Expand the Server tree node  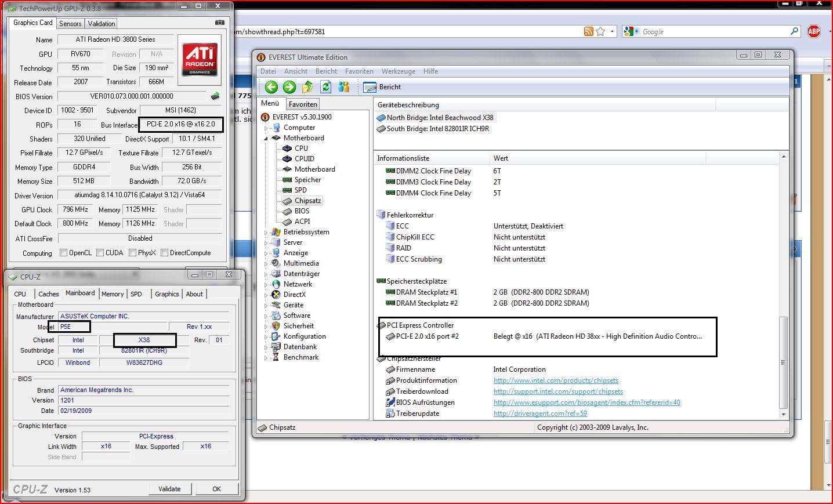coord(266,243)
